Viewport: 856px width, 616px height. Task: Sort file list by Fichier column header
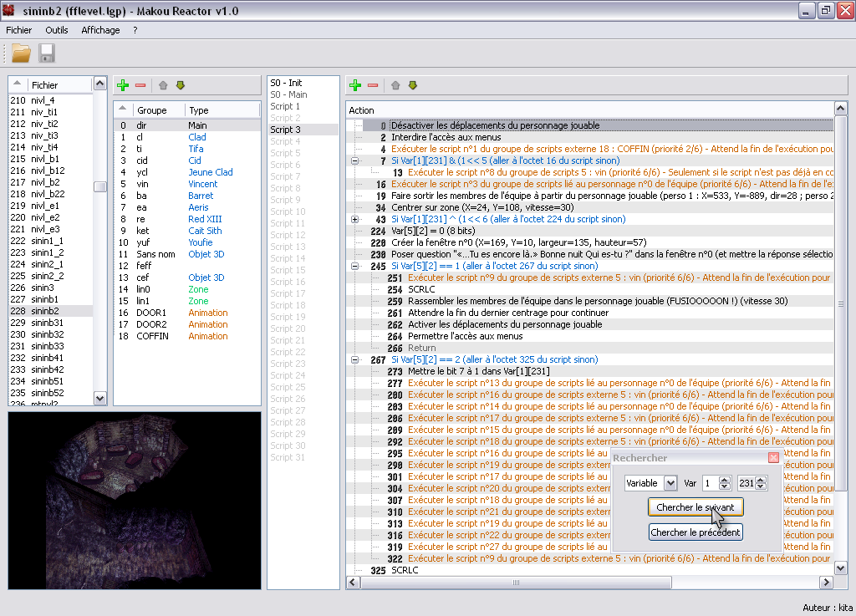click(x=59, y=85)
